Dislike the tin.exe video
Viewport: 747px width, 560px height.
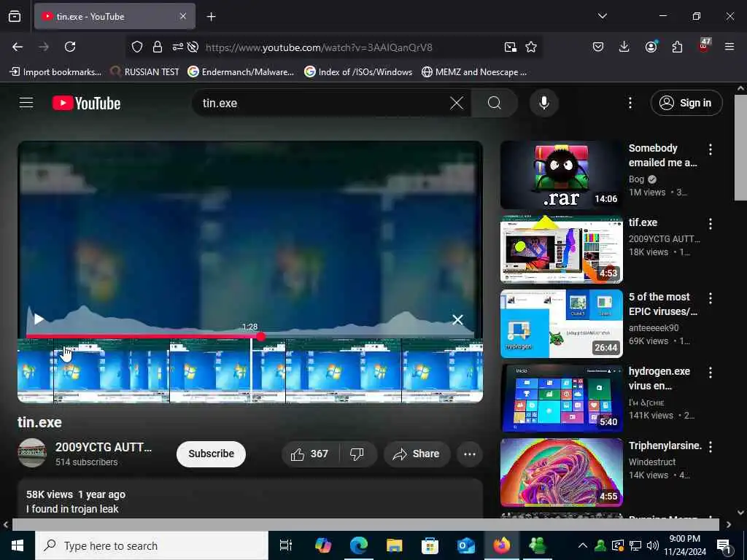(x=357, y=454)
